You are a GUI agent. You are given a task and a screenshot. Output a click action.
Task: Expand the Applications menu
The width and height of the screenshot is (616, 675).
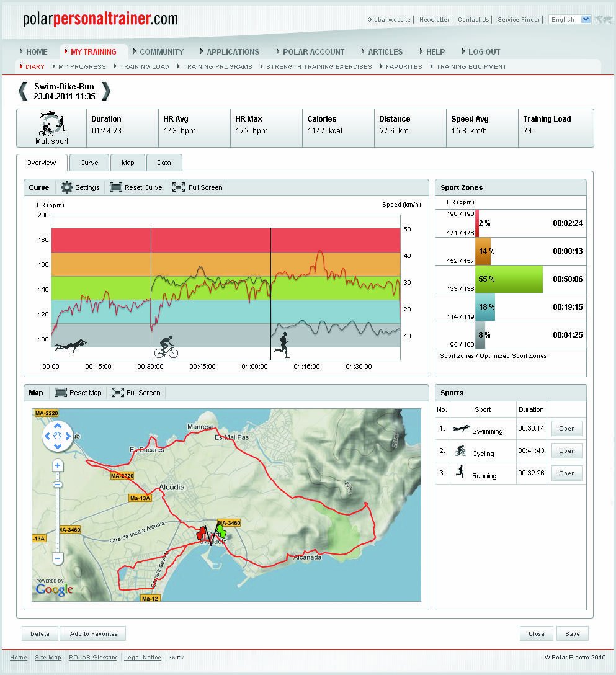pos(233,52)
